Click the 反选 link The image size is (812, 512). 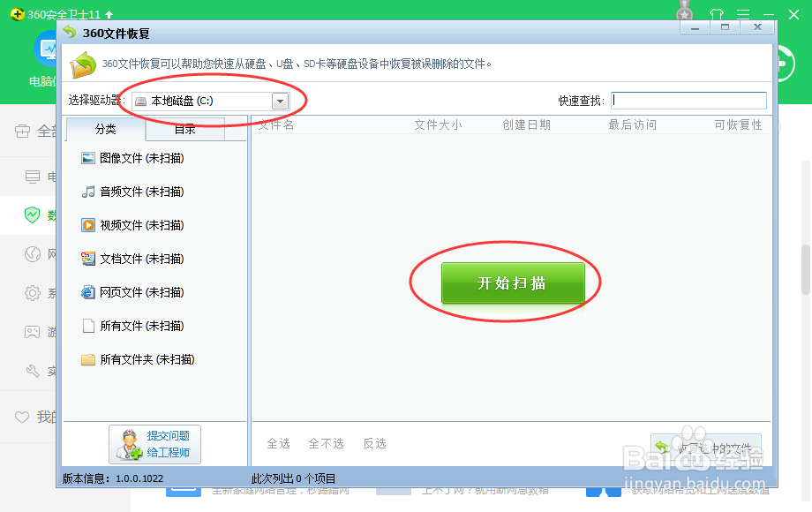click(374, 443)
